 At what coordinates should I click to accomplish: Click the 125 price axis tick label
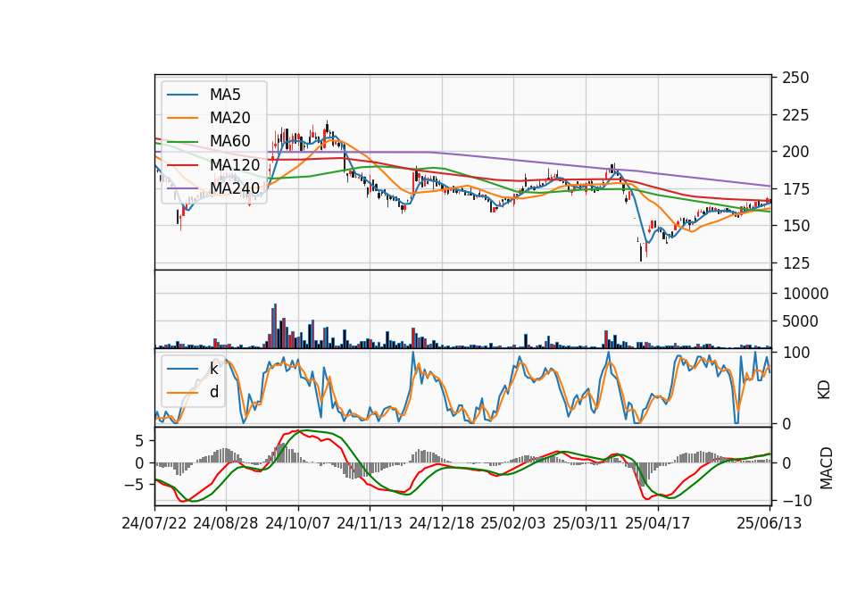coord(795,262)
